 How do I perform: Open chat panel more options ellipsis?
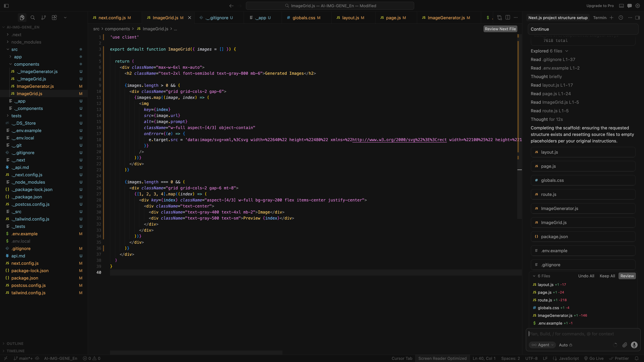[x=630, y=17]
